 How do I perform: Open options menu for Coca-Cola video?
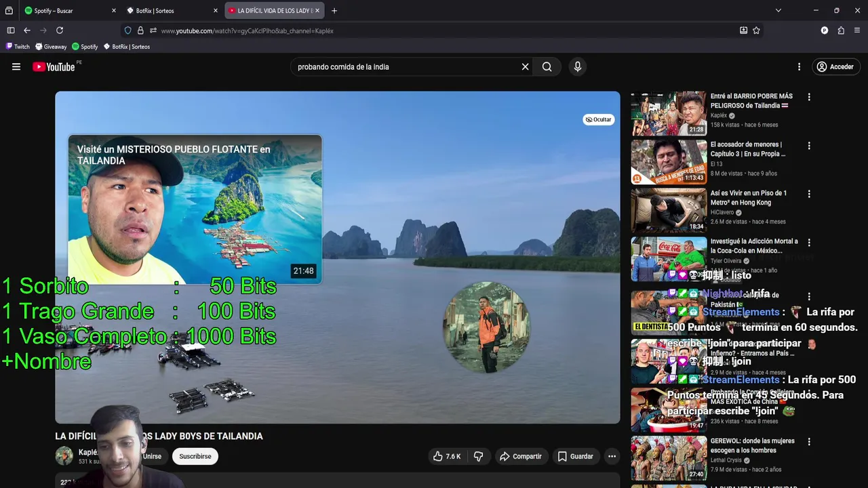coord(809,243)
